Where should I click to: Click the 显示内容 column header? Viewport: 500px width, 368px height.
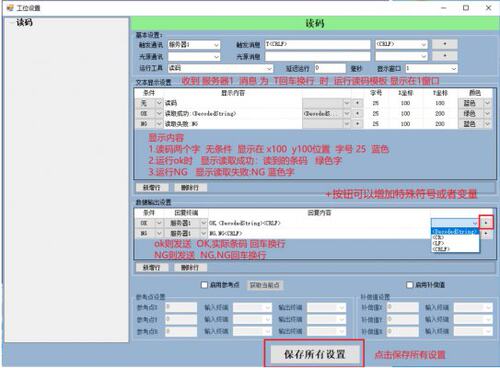233,93
